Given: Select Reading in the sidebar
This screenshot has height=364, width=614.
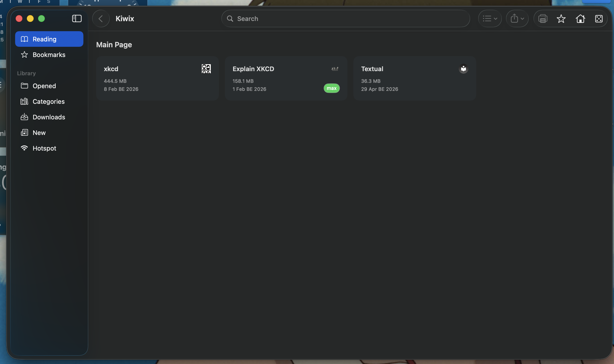Looking at the screenshot, I should coord(49,39).
